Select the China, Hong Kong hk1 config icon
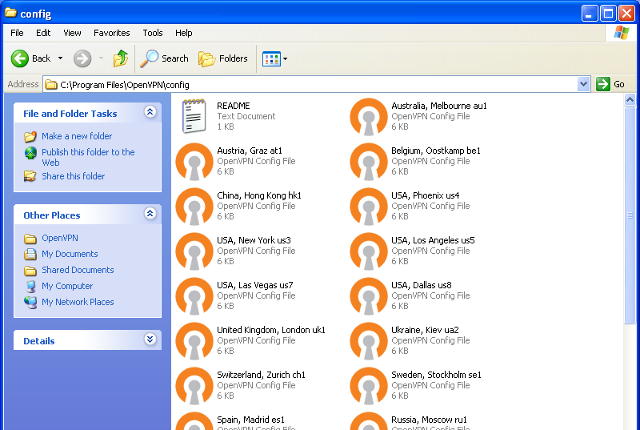The width and height of the screenshot is (640, 430). pyautogui.click(x=194, y=206)
